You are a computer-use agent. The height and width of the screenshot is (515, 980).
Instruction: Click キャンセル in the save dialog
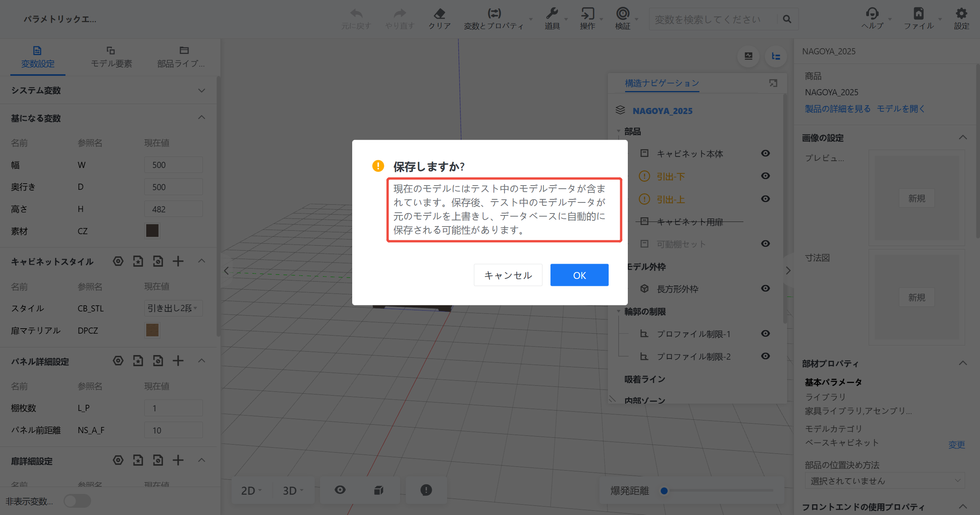(508, 275)
